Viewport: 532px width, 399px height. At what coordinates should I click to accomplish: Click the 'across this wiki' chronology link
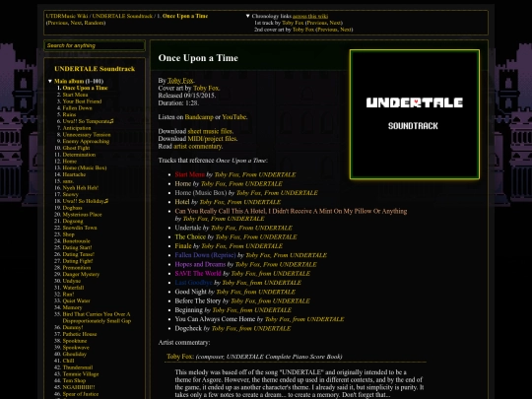[x=310, y=16]
